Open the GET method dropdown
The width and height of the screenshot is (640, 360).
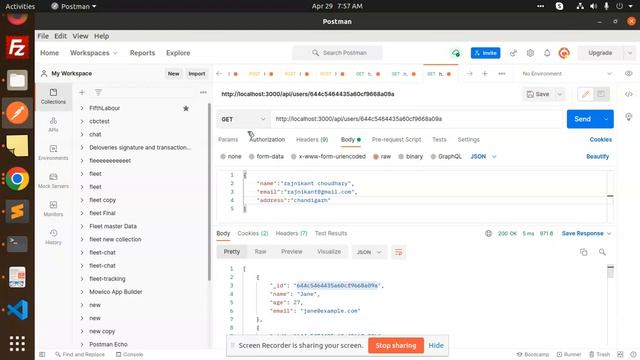243,119
